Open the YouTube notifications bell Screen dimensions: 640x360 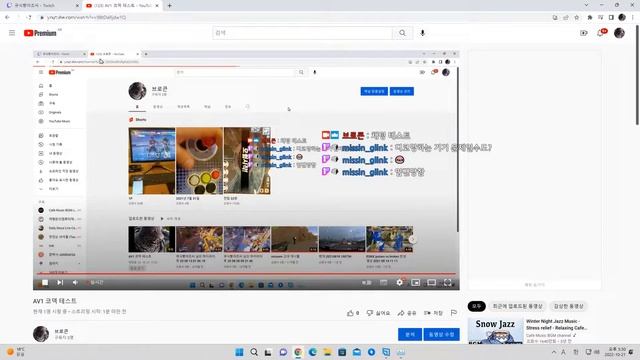click(x=600, y=33)
